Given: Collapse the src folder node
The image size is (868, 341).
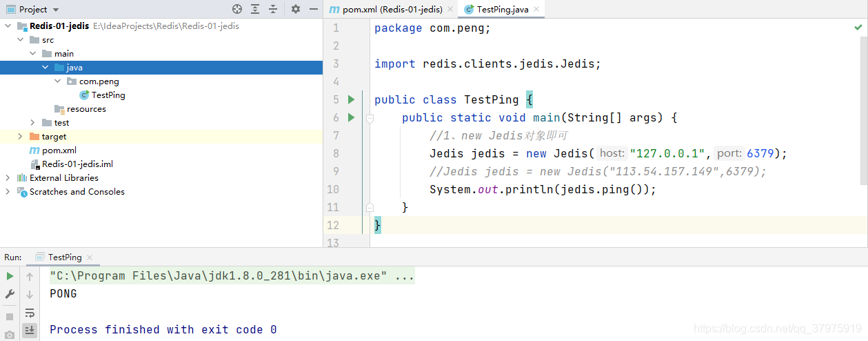Looking at the screenshot, I should point(20,40).
